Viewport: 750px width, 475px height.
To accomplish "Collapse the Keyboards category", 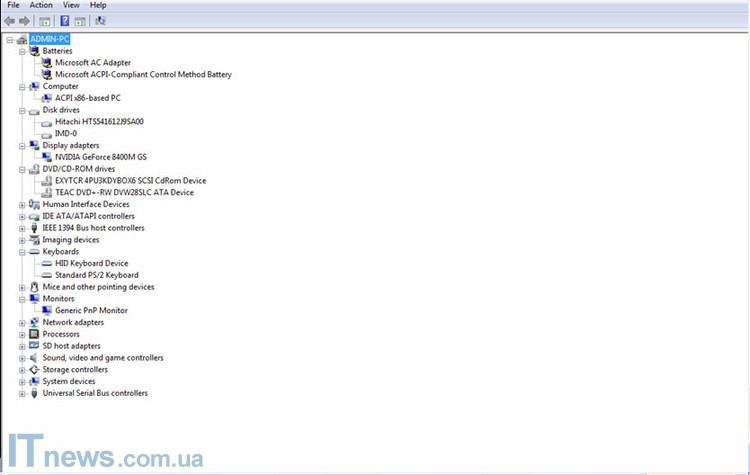I will [x=22, y=252].
